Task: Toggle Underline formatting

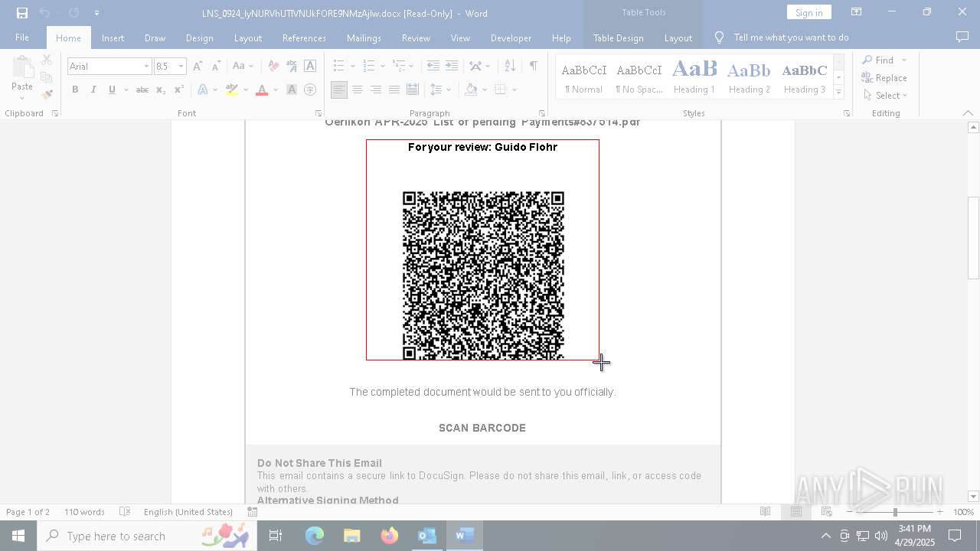Action: point(112,90)
